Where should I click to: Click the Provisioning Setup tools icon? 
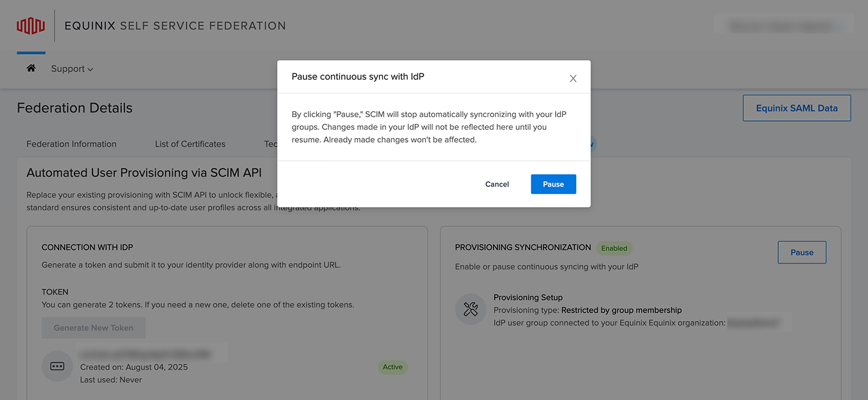pos(470,309)
